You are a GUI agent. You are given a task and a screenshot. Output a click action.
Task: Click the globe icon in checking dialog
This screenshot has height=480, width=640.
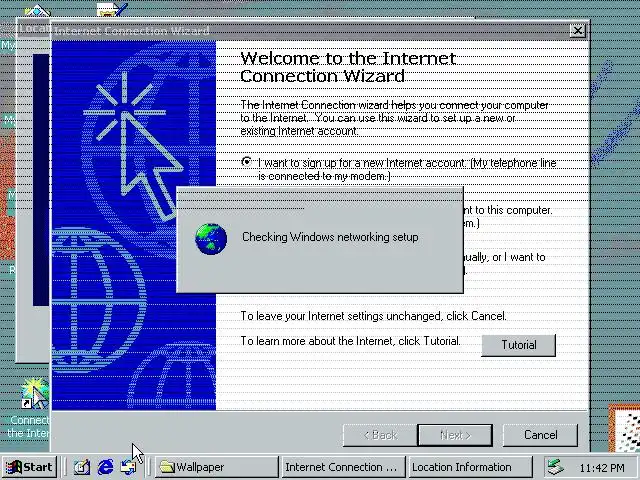point(211,238)
